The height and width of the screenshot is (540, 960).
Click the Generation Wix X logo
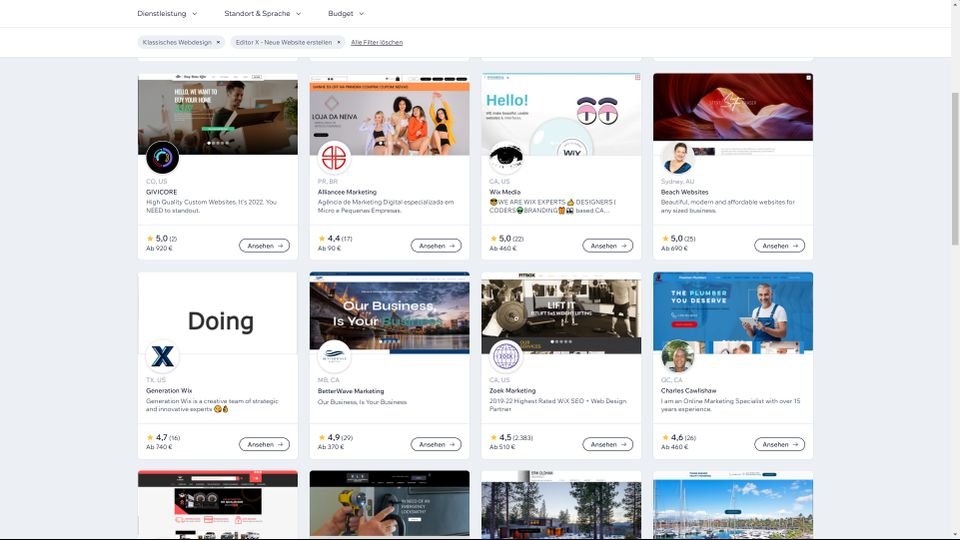[162, 357]
